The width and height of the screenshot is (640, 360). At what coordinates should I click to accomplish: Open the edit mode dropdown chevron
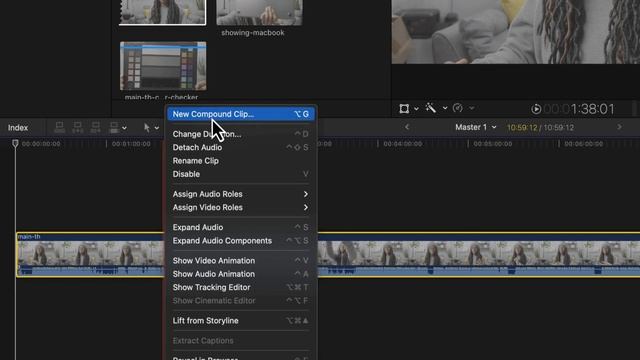[124, 128]
